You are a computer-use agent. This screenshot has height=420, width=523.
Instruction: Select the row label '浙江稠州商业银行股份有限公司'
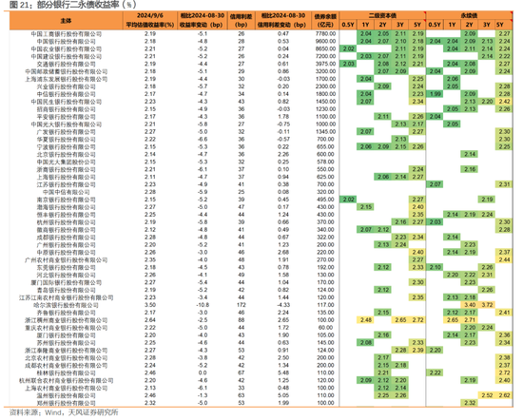click(x=66, y=320)
